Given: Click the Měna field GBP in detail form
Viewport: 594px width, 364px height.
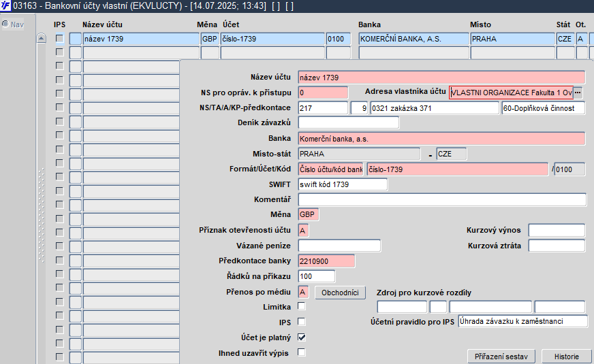Looking at the screenshot, I should point(309,214).
